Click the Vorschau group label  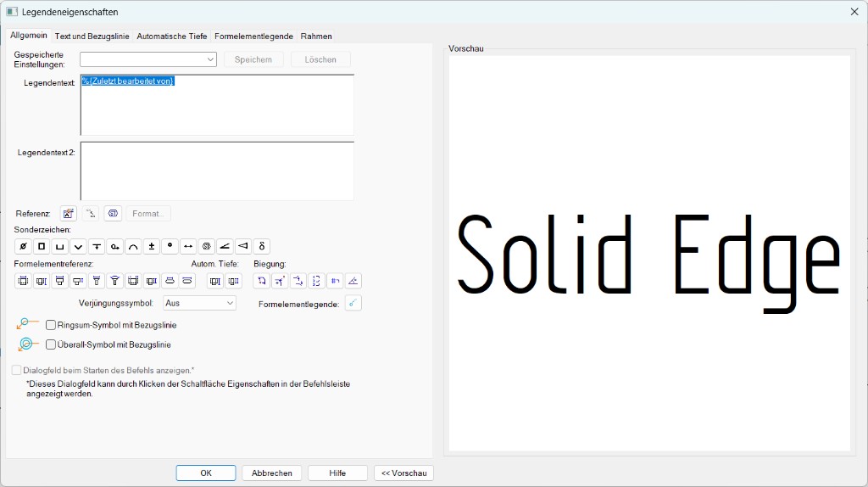pyautogui.click(x=466, y=48)
